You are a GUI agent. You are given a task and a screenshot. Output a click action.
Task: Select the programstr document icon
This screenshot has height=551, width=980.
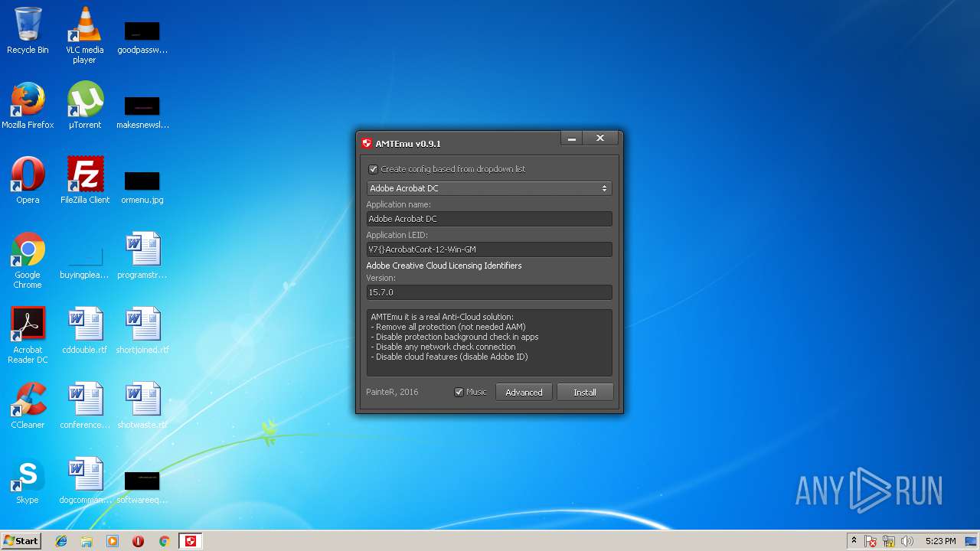(x=142, y=255)
